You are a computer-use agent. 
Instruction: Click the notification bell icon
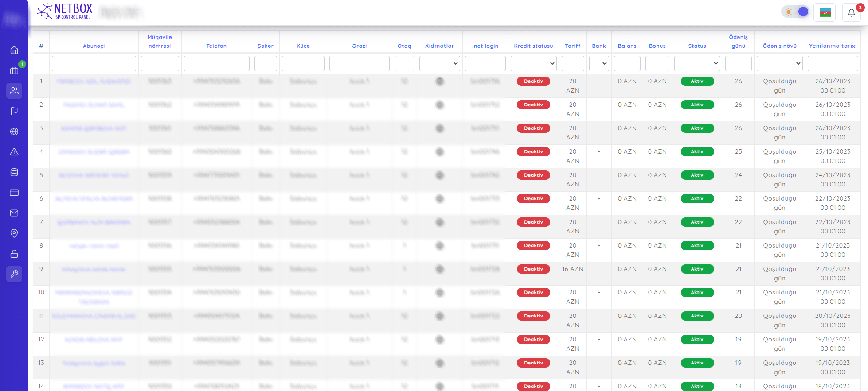851,12
